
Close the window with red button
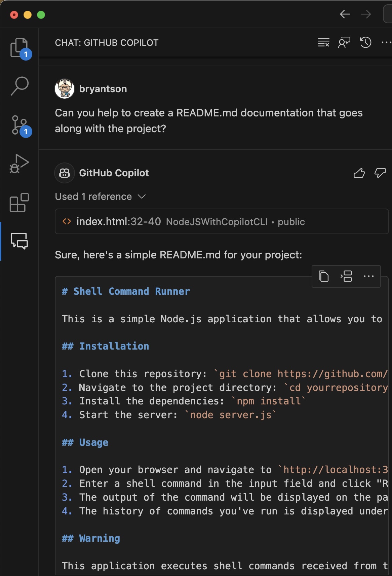coord(14,15)
